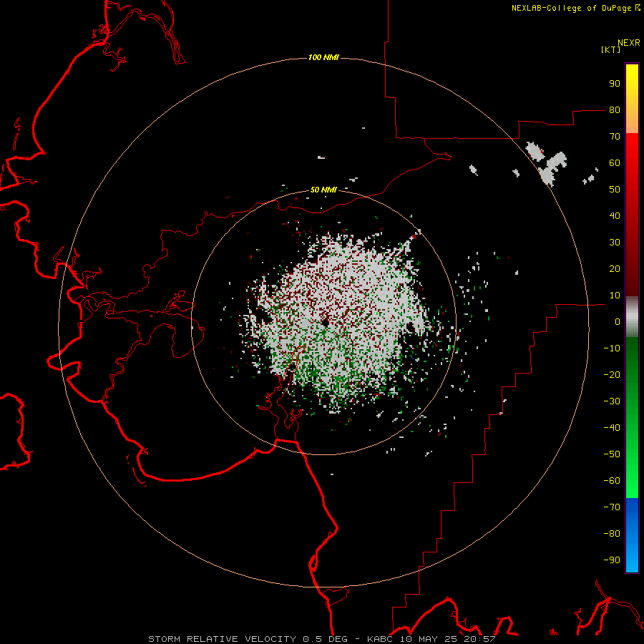This screenshot has width=644, height=644.
Task: Click the NEXLAB-College of DuPage credit text
Action: 575,8
